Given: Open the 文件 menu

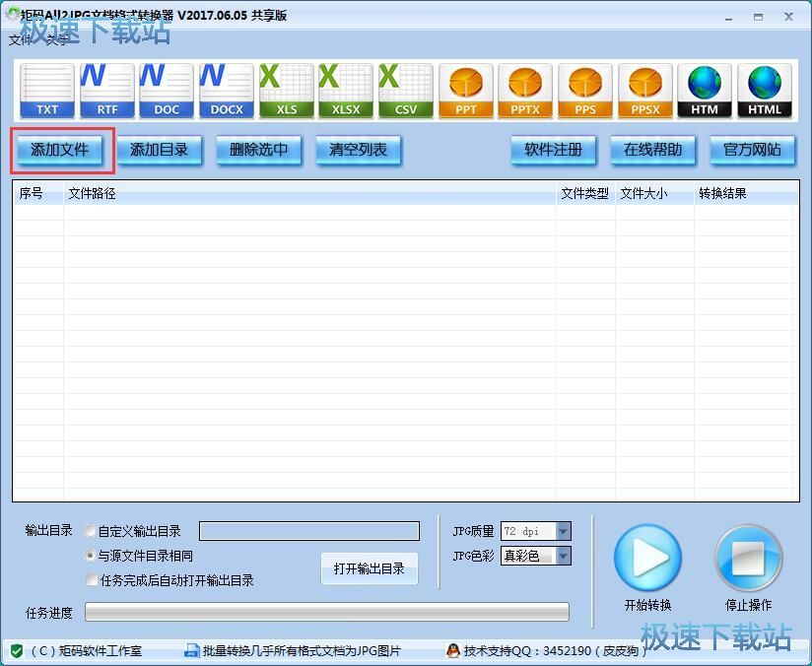Looking at the screenshot, I should tap(20, 41).
